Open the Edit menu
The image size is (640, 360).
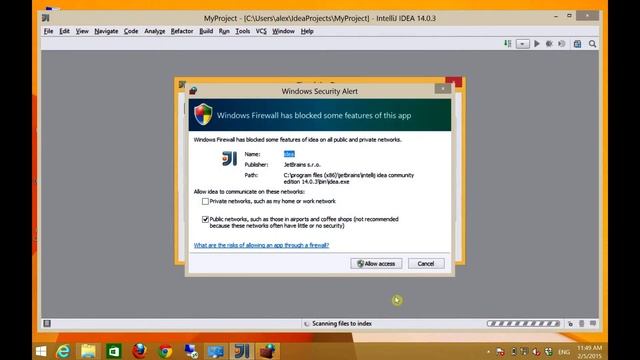tap(64, 31)
